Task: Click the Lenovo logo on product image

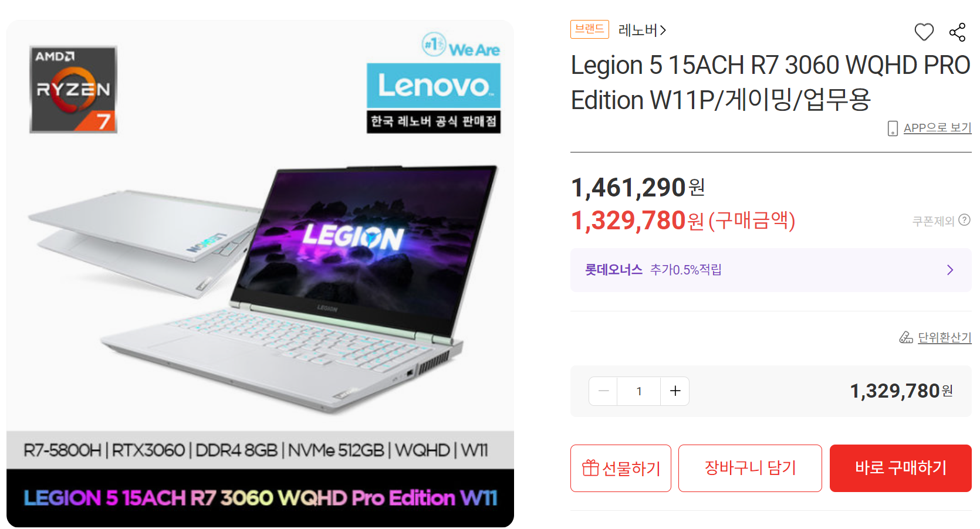Action: pos(434,86)
